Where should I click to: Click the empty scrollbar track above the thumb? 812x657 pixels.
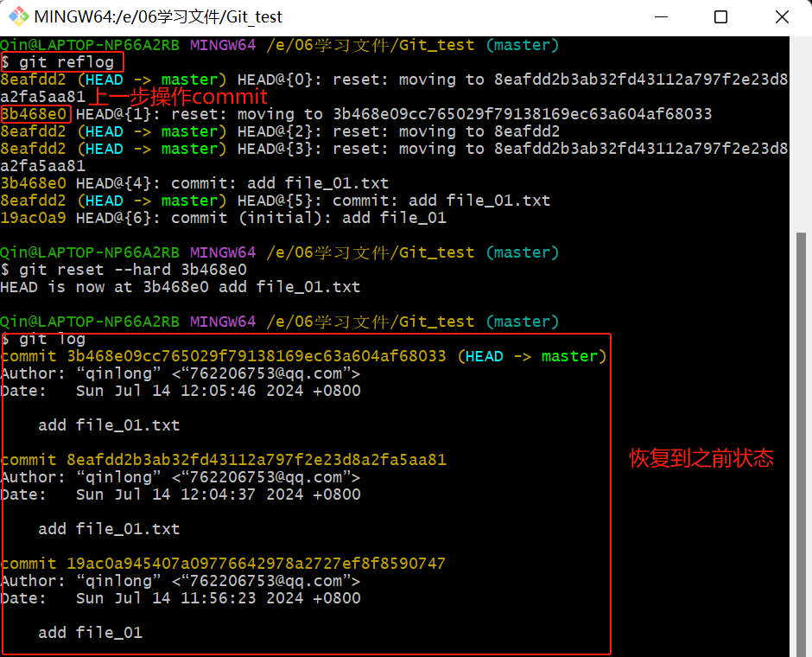[801, 130]
